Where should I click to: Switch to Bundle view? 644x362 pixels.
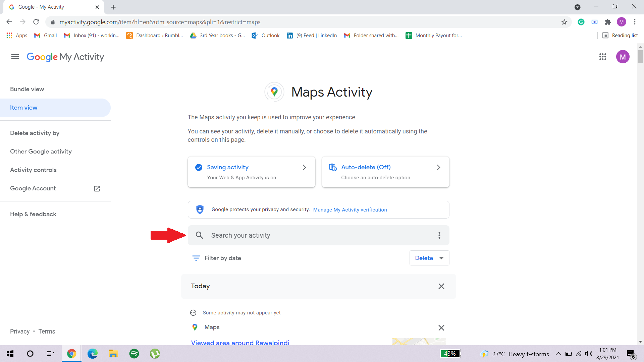27,89
